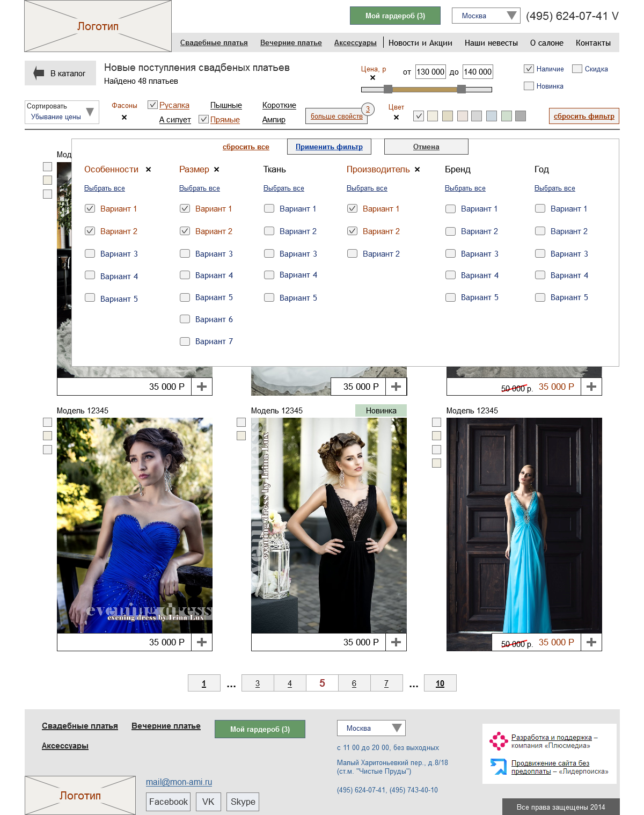Open the Москва city dropdown in footer
The width and height of the screenshot is (644, 815).
[371, 728]
